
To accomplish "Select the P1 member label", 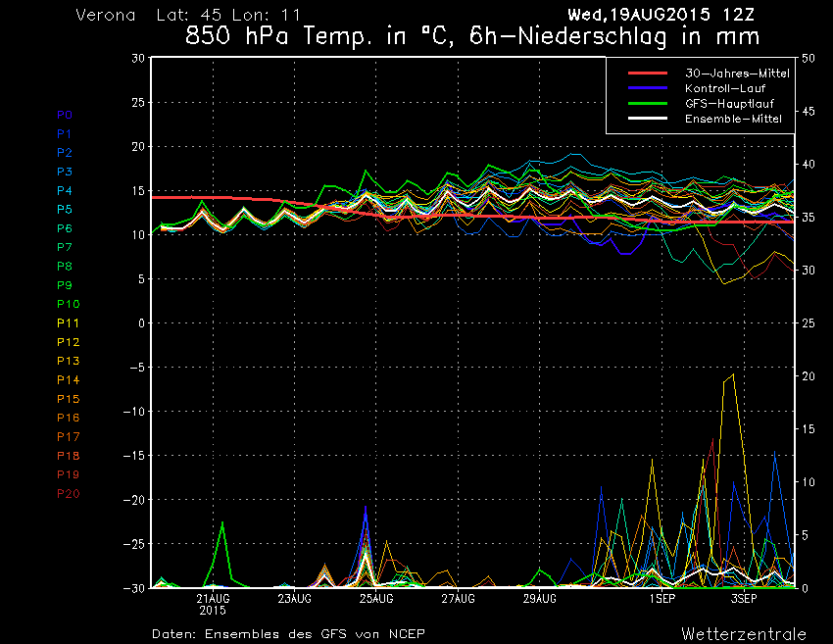I will 65,134.
